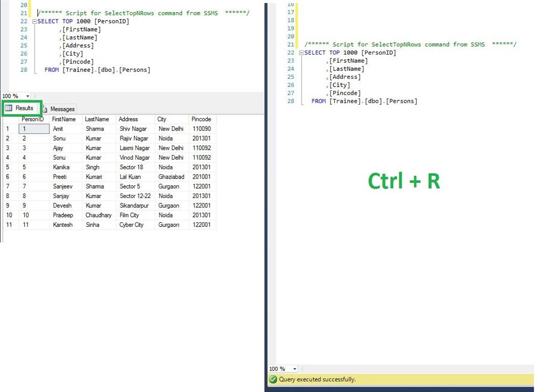Select the 'Laxmi Nagar' address cell

(135, 148)
